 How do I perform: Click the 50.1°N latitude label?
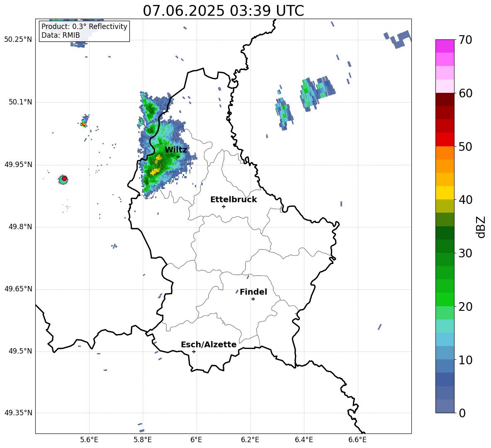point(20,102)
